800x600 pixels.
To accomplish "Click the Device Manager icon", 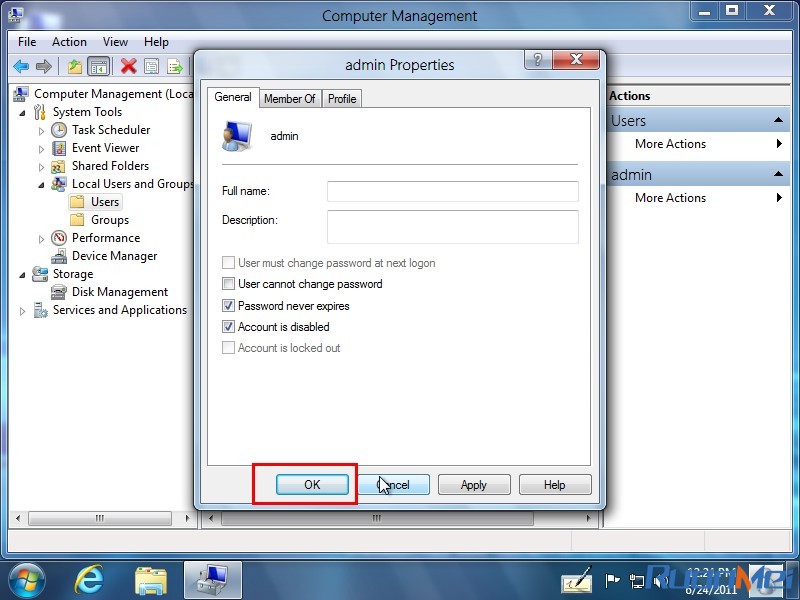I will pos(59,256).
